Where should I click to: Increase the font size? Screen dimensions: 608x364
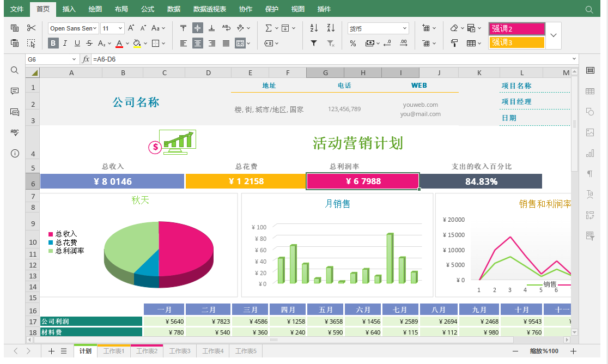click(x=131, y=28)
